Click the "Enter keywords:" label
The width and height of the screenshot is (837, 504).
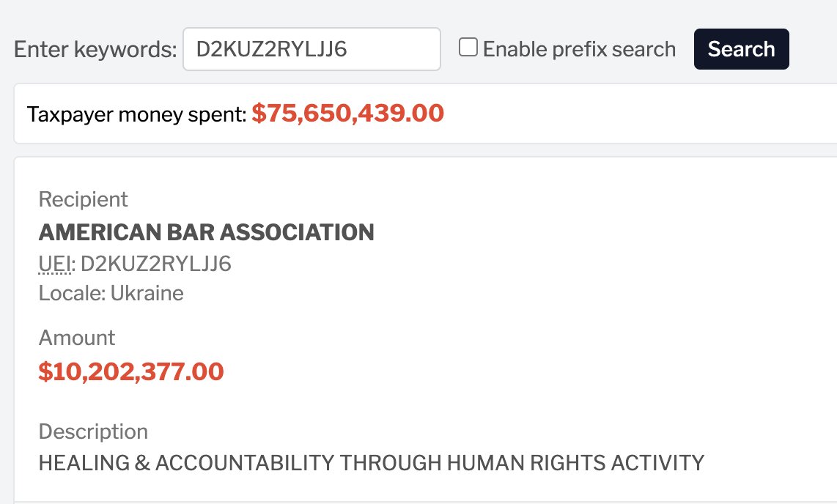point(95,49)
